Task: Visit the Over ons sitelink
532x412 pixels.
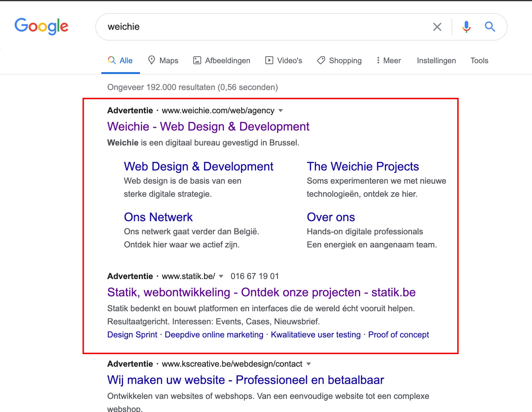Action: pyautogui.click(x=331, y=217)
